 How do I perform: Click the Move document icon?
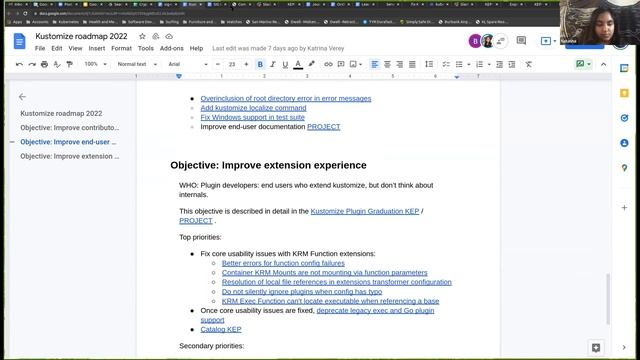tap(156, 36)
